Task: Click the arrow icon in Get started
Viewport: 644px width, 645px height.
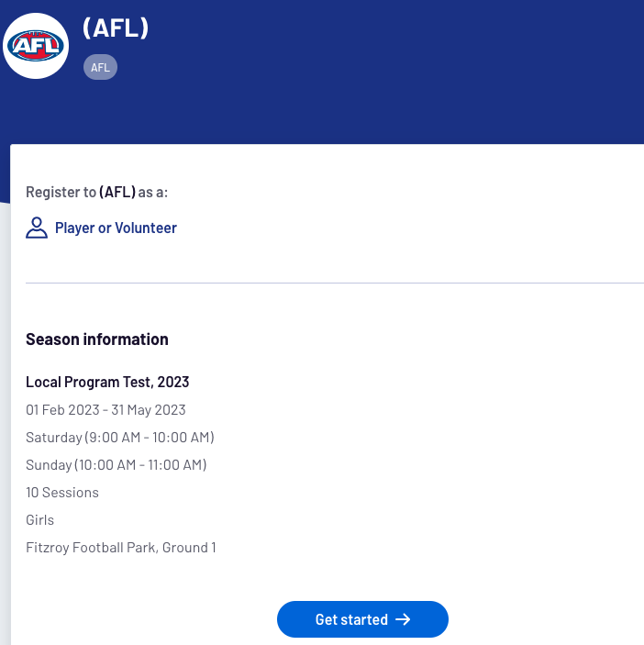Action: coord(403,620)
